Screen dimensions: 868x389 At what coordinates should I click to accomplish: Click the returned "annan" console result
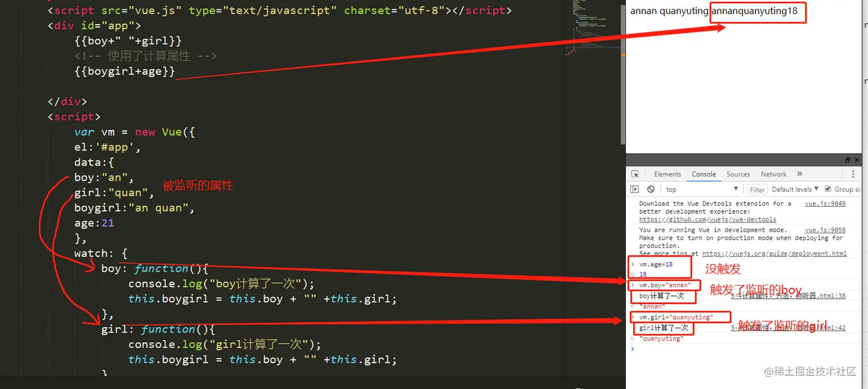pos(652,307)
